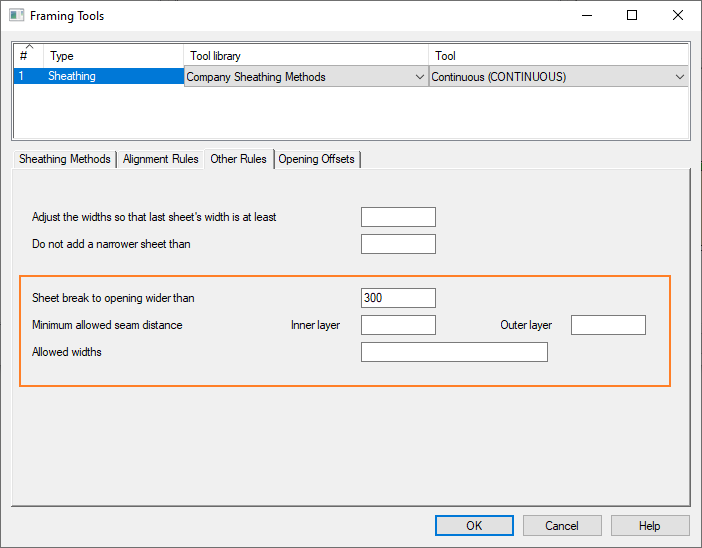Open Help for this dialog

point(650,526)
